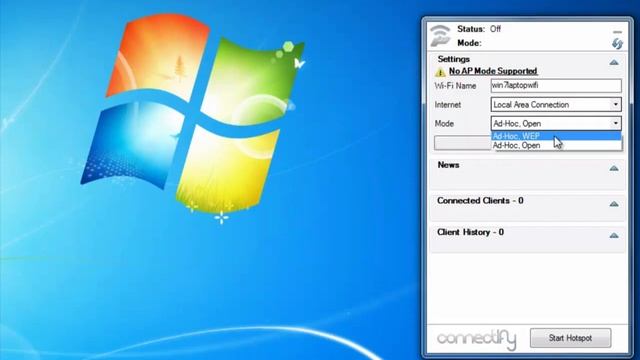Edit the Wi-Fi Name field

(x=556, y=86)
